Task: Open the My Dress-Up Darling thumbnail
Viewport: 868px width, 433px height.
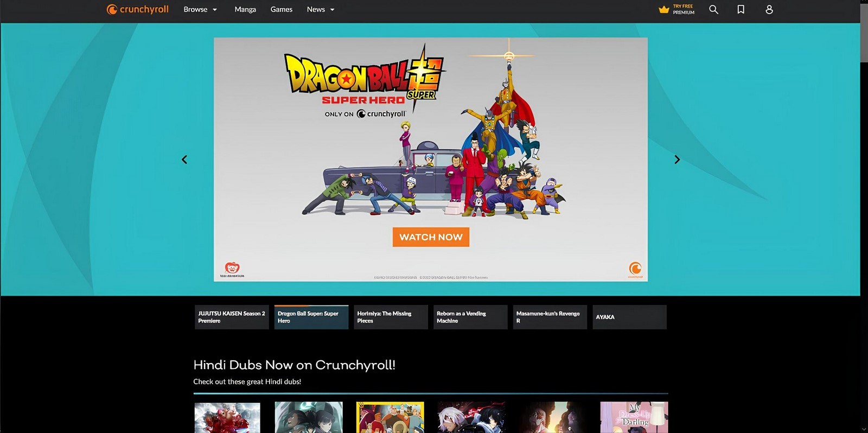Action: 634,417
